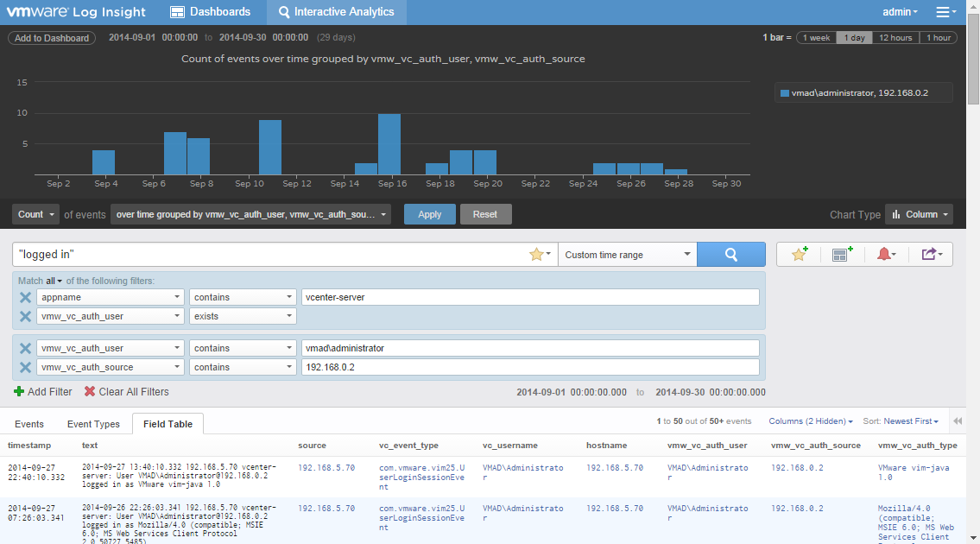
Task: Sort by the timestamp column header
Action: [29, 446]
